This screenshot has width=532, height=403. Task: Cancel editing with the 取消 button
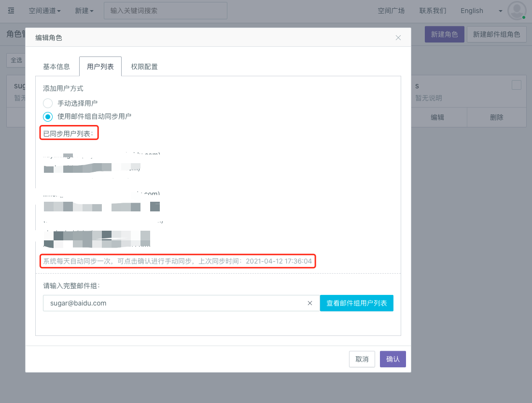[x=362, y=359]
